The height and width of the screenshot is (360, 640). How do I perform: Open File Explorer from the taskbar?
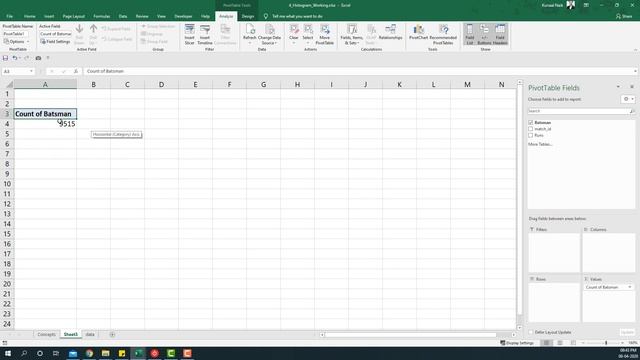(x=106, y=353)
